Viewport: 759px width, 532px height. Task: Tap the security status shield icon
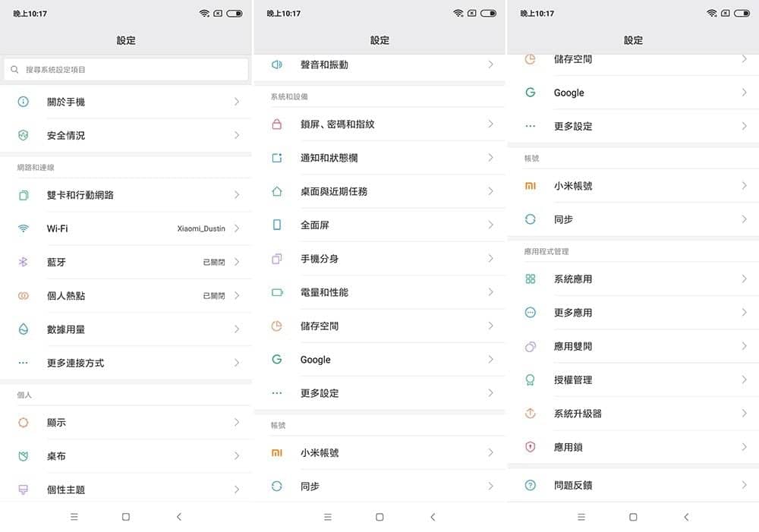coord(24,135)
